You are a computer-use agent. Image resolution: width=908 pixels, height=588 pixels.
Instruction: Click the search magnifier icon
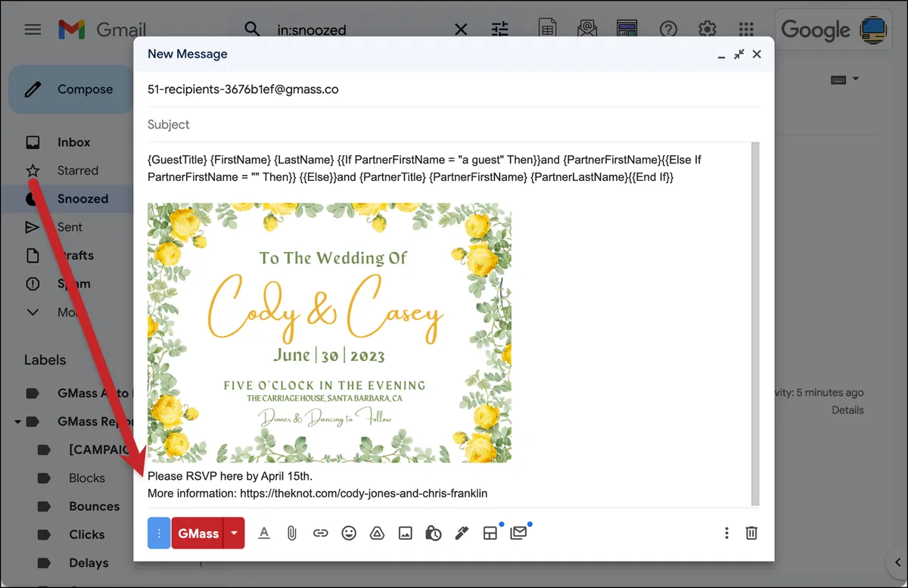tap(252, 30)
